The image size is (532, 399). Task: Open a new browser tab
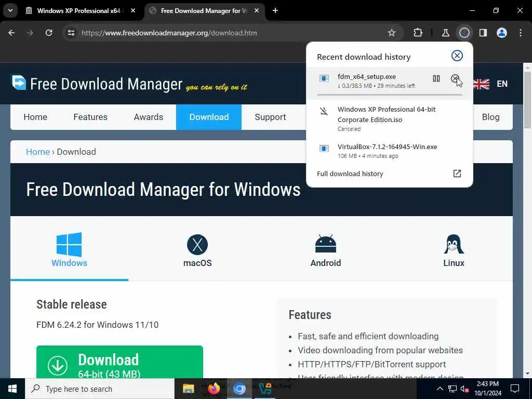[x=275, y=10]
